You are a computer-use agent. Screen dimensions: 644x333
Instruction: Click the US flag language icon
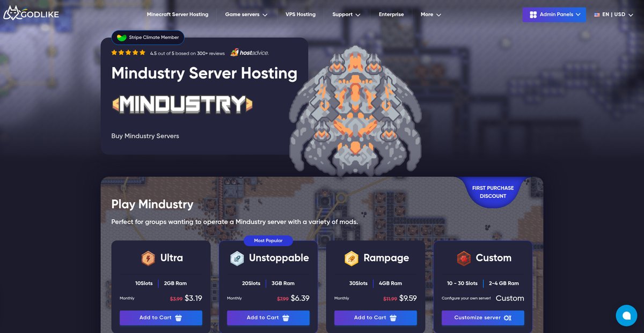pos(597,15)
